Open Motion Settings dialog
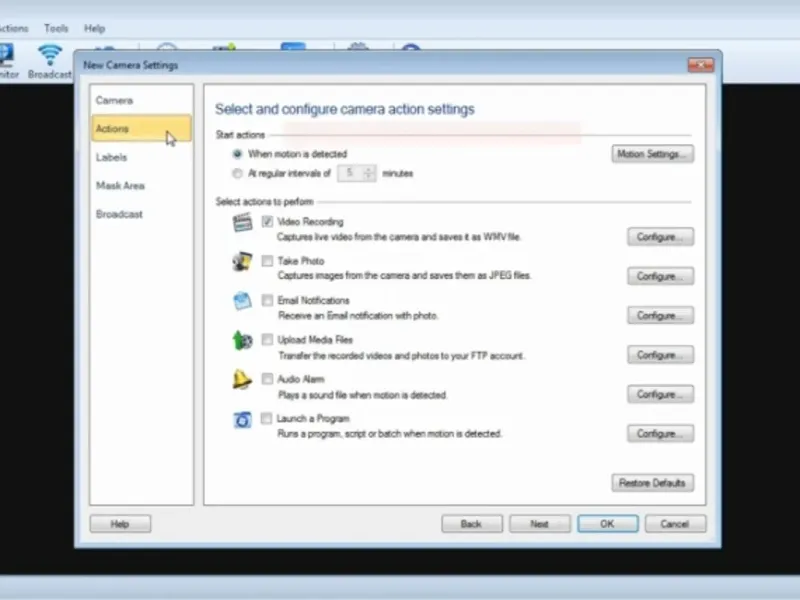The image size is (800, 600). pos(653,154)
